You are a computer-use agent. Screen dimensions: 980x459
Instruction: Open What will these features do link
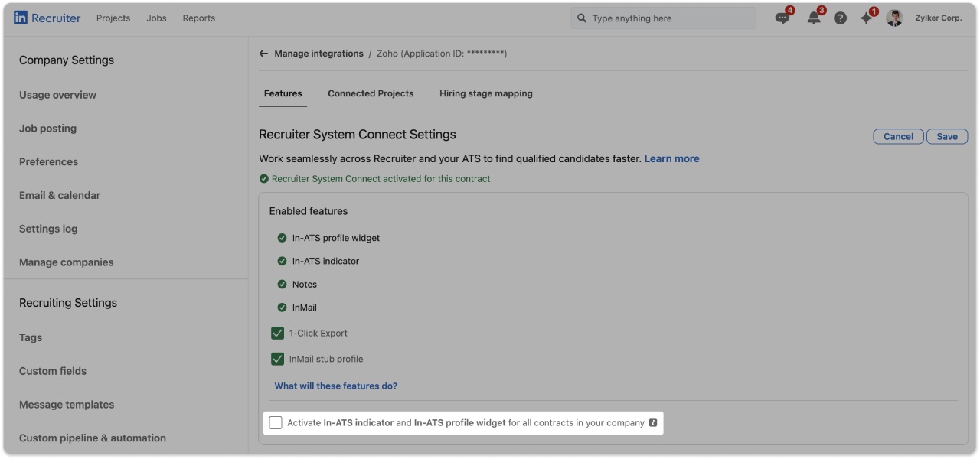(x=336, y=386)
